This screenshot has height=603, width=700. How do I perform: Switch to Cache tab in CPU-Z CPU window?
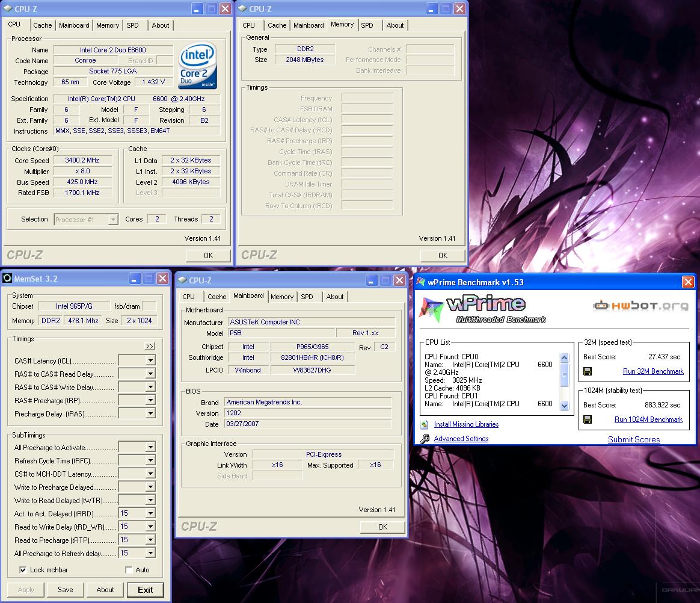(x=43, y=25)
